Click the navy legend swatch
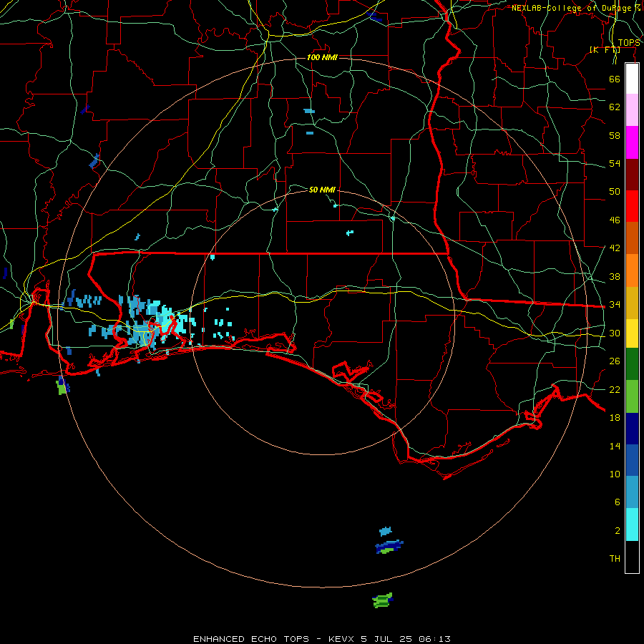Image resolution: width=644 pixels, height=644 pixels. pos(632,429)
